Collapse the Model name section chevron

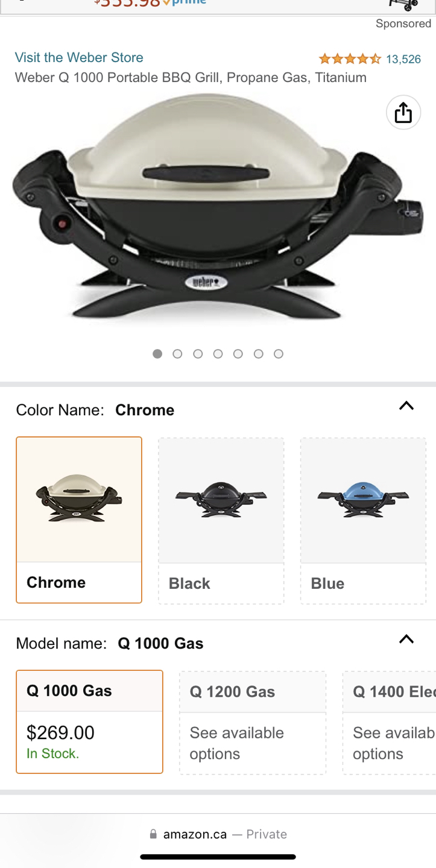point(406,639)
